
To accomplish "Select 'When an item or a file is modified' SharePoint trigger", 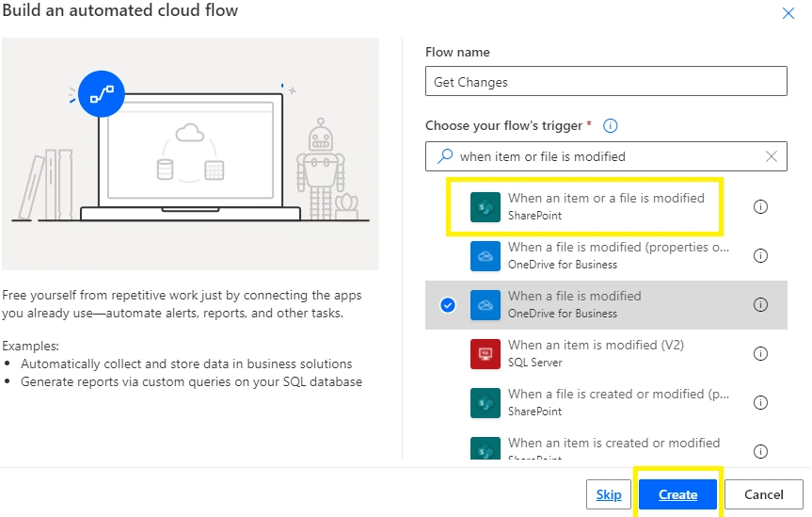I will tap(606, 207).
